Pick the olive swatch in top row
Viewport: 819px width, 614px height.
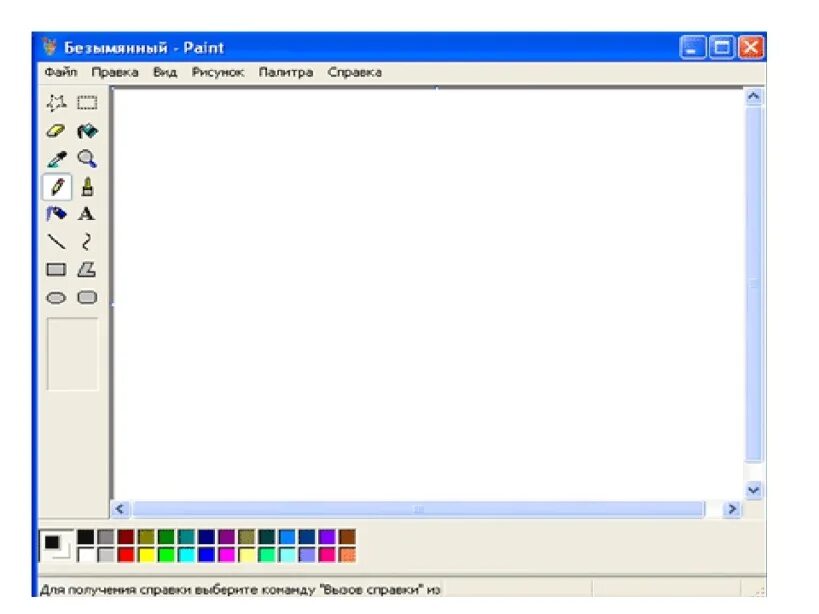point(146,537)
